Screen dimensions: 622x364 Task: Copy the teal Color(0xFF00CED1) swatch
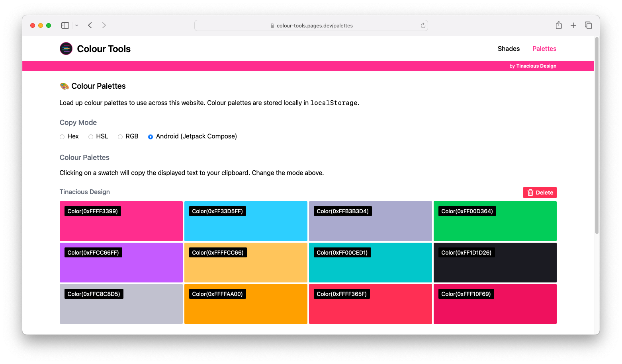(370, 262)
